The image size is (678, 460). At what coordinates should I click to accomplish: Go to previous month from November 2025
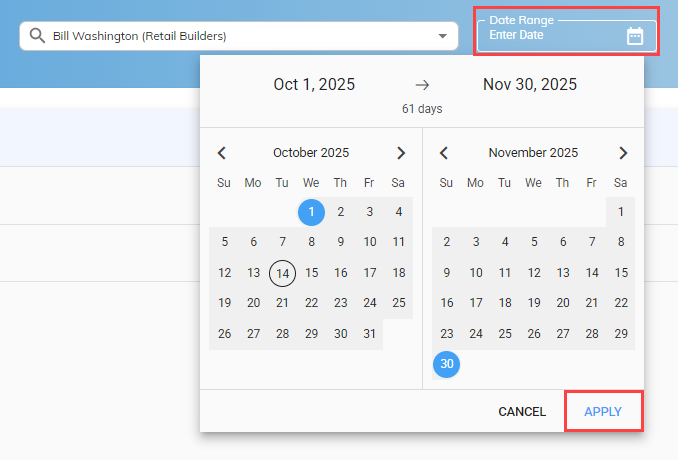(x=444, y=153)
